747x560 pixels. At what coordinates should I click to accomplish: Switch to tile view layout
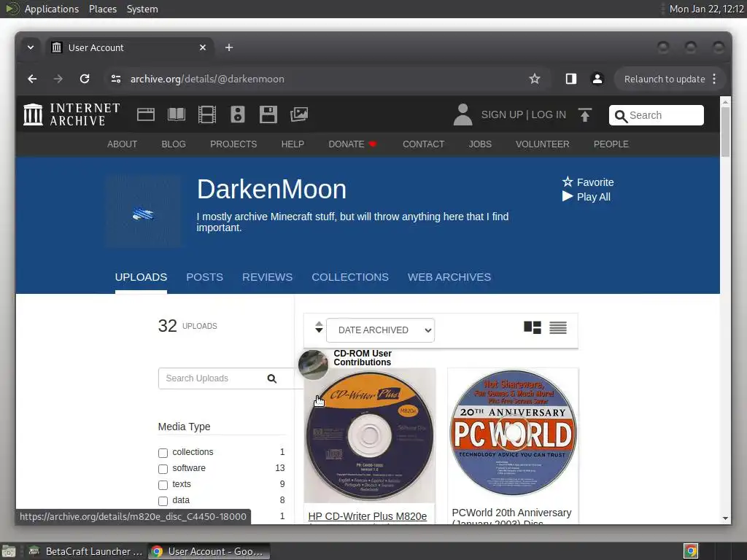pos(532,327)
